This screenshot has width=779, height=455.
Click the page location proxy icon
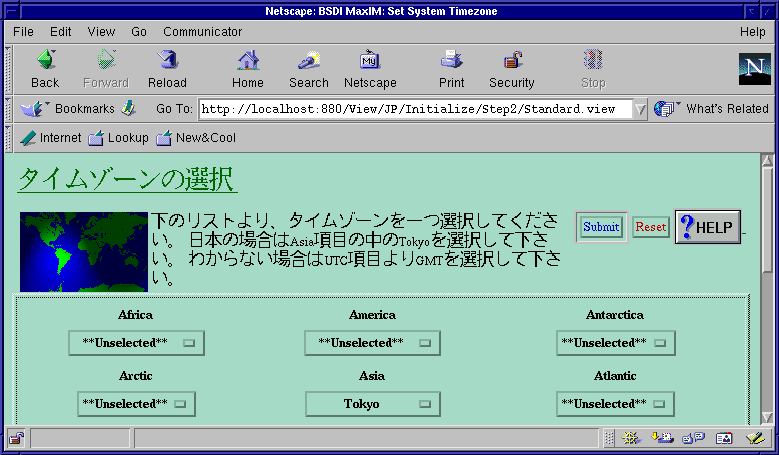pyautogui.click(x=129, y=108)
